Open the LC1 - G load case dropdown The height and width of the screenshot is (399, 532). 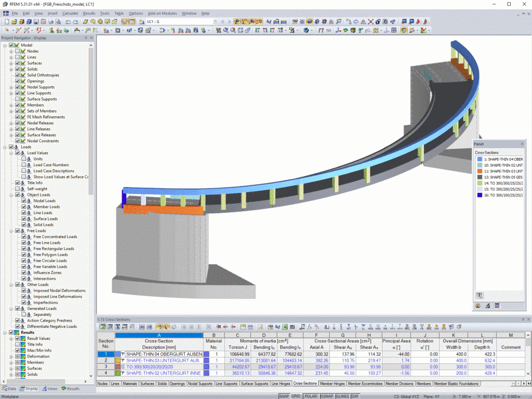[215, 22]
